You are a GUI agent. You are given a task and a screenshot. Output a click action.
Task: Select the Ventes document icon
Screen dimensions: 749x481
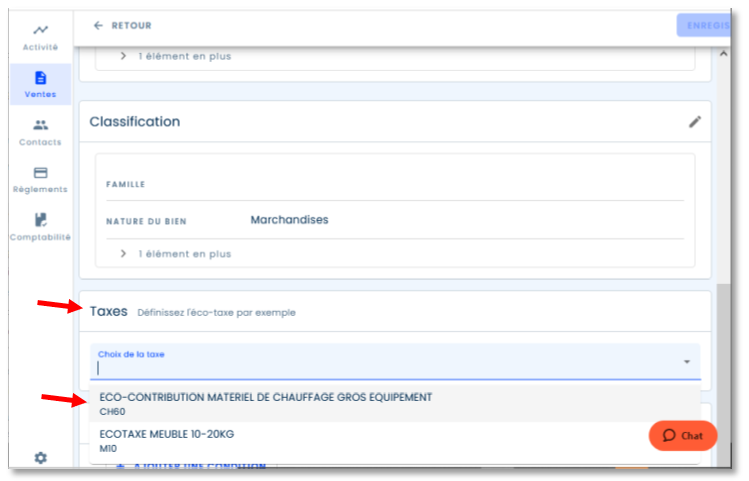(41, 77)
